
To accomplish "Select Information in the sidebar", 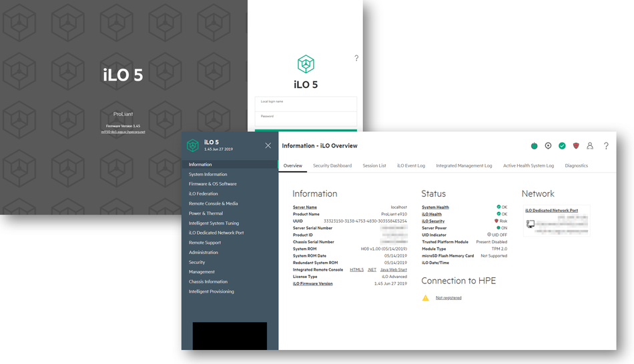I will 230,165.
